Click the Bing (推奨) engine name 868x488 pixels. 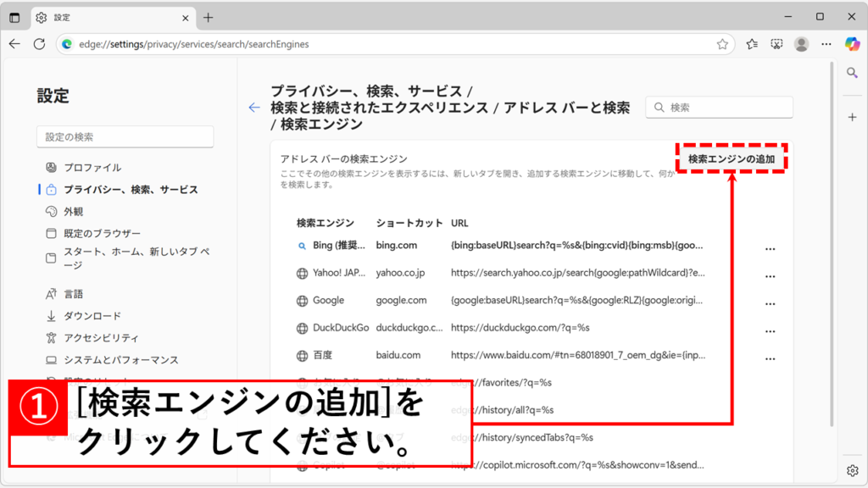pyautogui.click(x=339, y=245)
